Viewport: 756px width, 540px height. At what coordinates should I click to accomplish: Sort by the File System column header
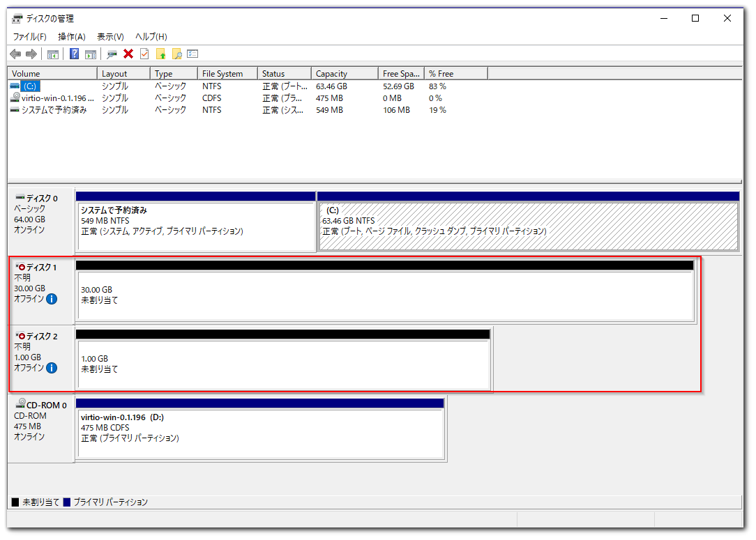click(x=227, y=74)
